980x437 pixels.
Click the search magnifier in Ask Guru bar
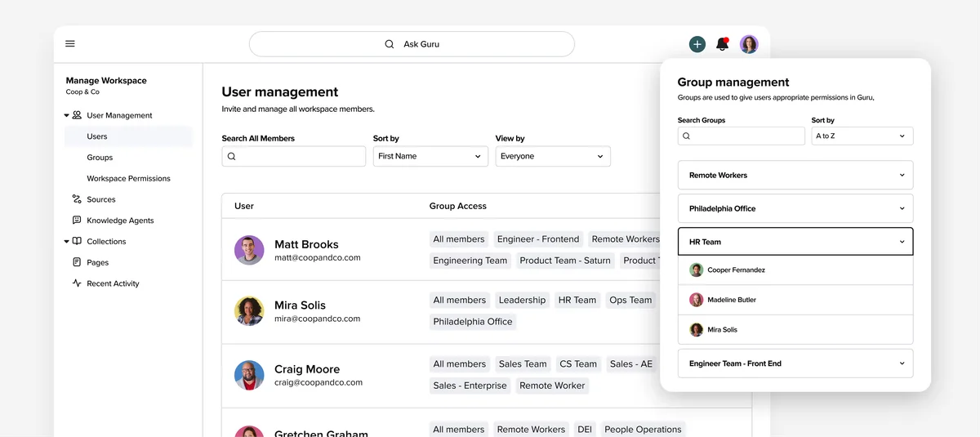[x=390, y=44]
